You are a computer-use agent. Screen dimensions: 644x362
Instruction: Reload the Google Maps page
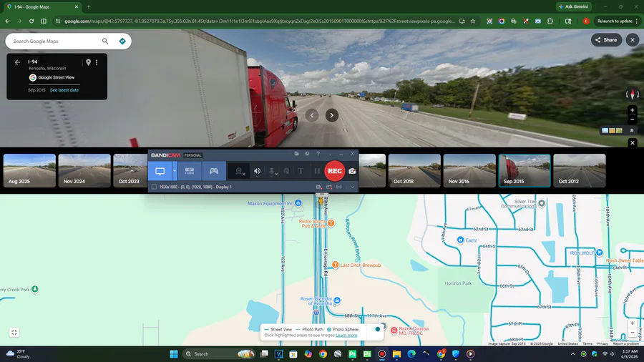coord(31,21)
